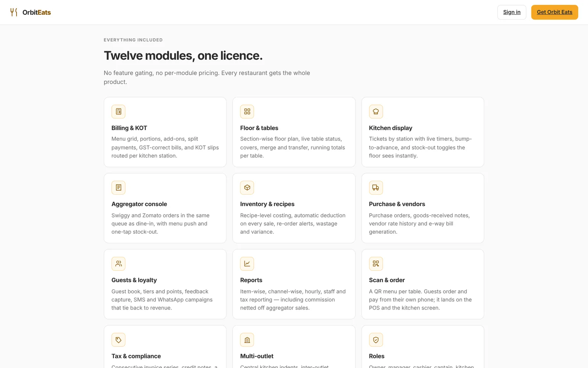
Task: Select the Roles card heading
Action: tap(377, 356)
